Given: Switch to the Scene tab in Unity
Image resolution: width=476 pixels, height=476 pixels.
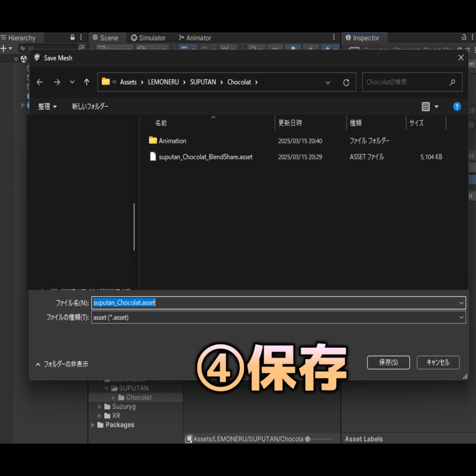Looking at the screenshot, I should [105, 38].
